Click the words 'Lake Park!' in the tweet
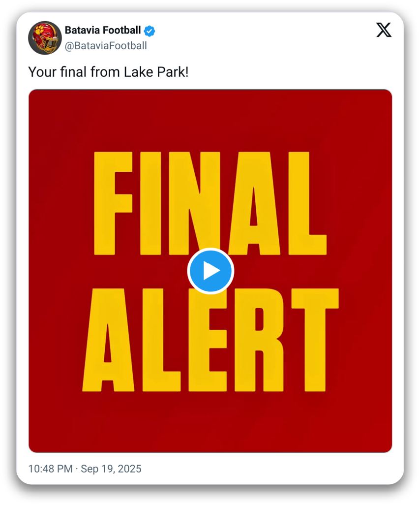The width and height of the screenshot is (420, 505). (x=156, y=72)
